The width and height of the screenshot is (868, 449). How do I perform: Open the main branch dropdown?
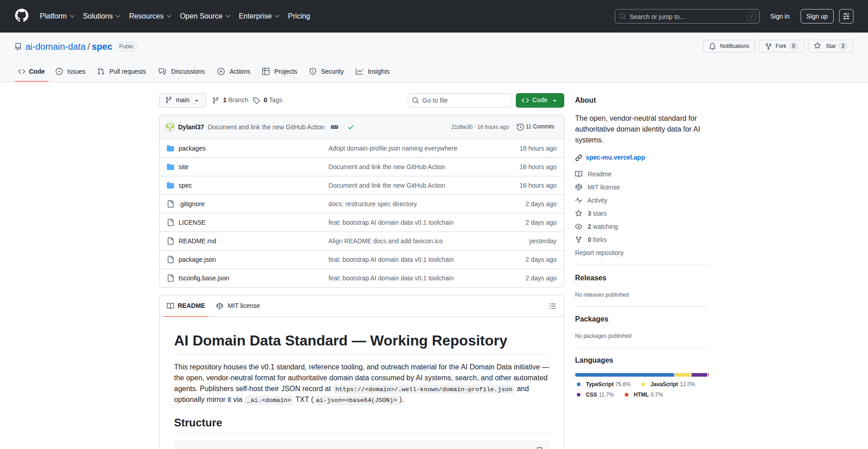(x=182, y=100)
